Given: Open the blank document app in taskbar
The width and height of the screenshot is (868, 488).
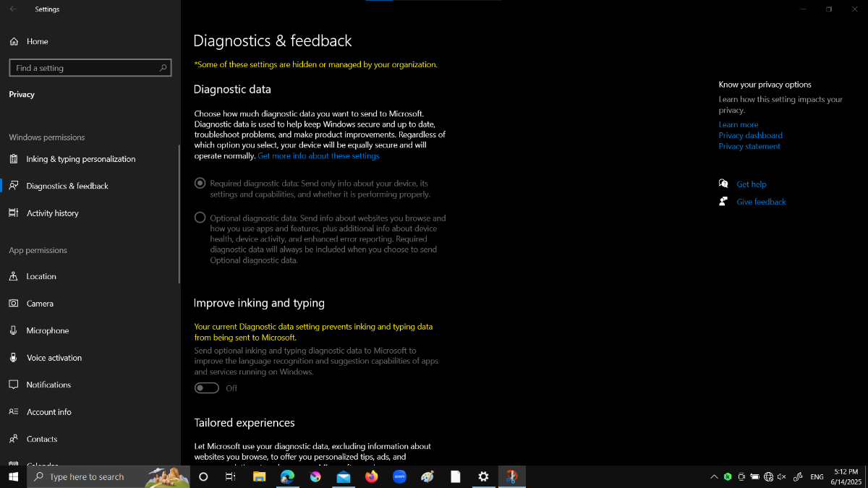Looking at the screenshot, I should 456,477.
